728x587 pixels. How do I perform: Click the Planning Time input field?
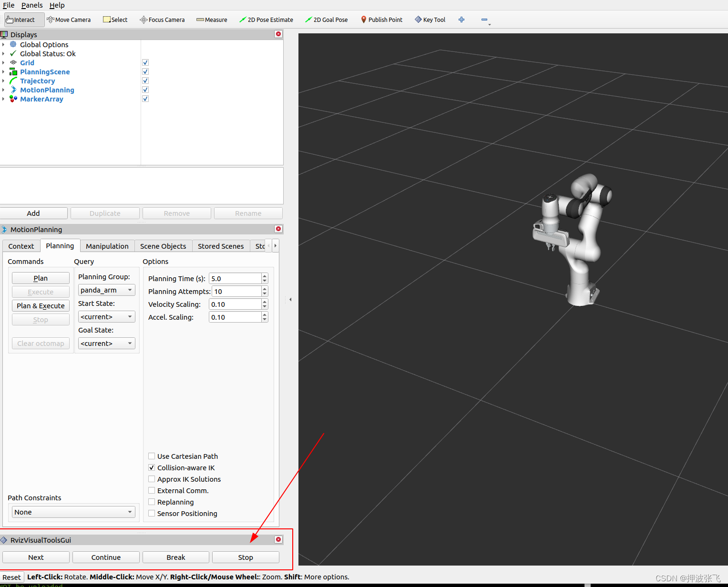(235, 278)
